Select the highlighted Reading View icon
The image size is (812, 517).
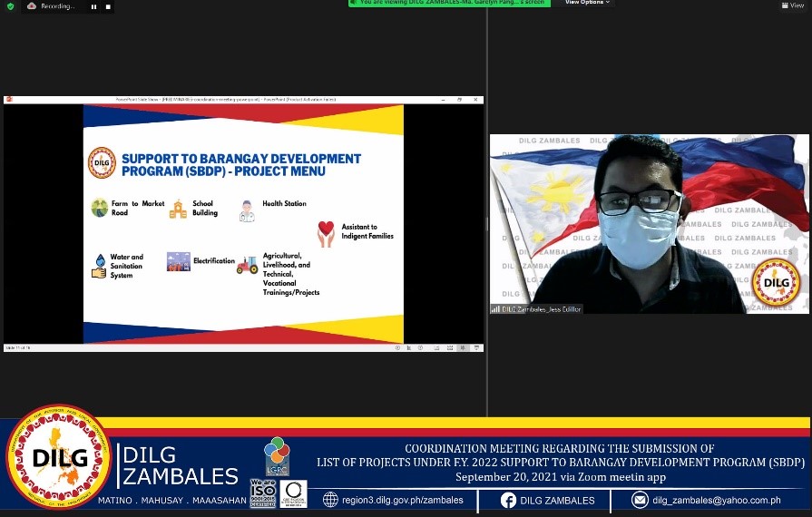[463, 347]
